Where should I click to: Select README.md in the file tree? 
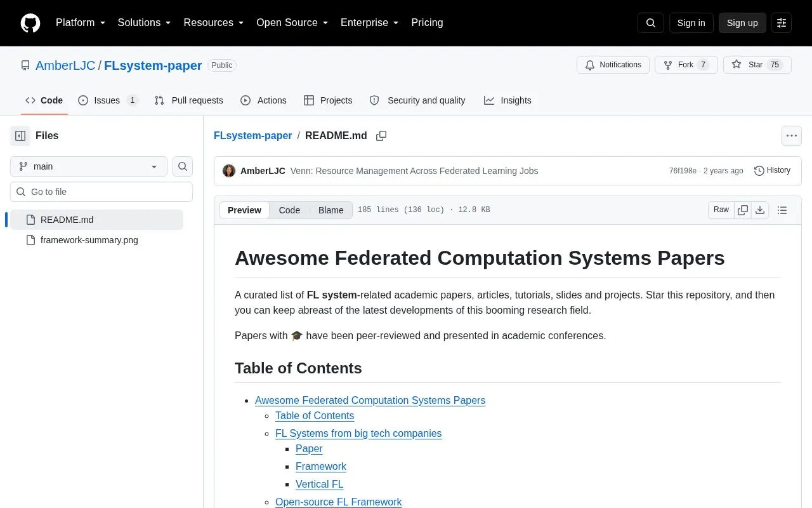(x=95, y=220)
